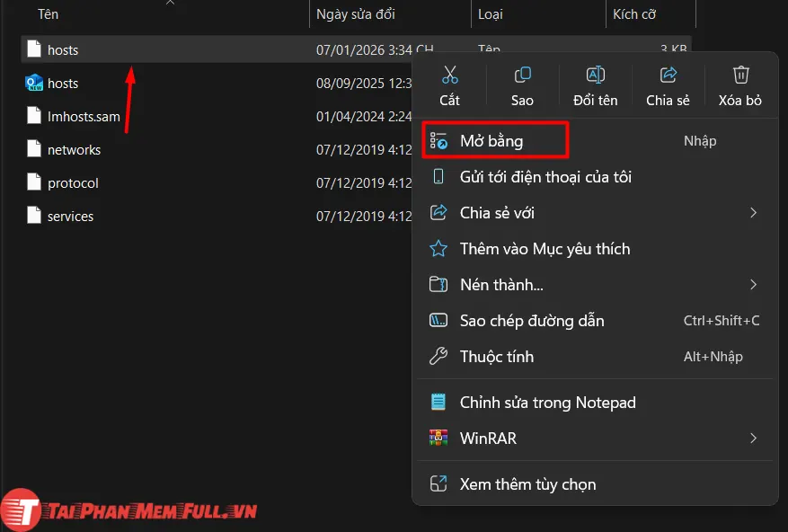
Task: Expand the WinRAR submenu
Action: (x=753, y=438)
